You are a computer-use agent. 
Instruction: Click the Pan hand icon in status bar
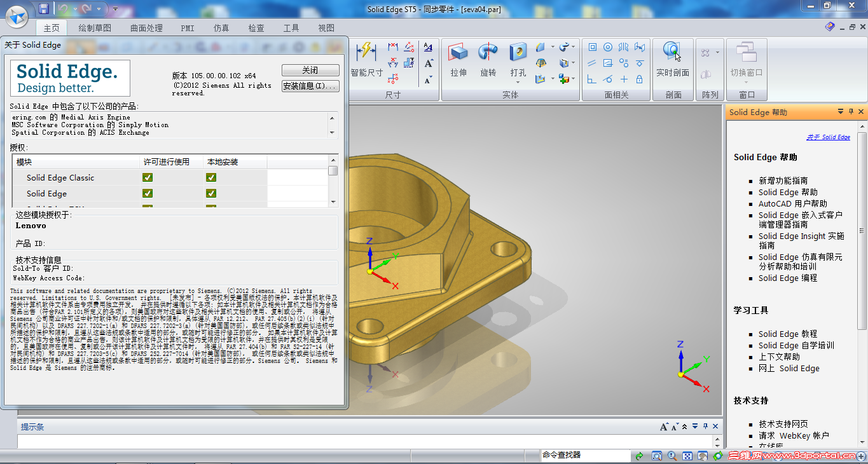tap(703, 456)
